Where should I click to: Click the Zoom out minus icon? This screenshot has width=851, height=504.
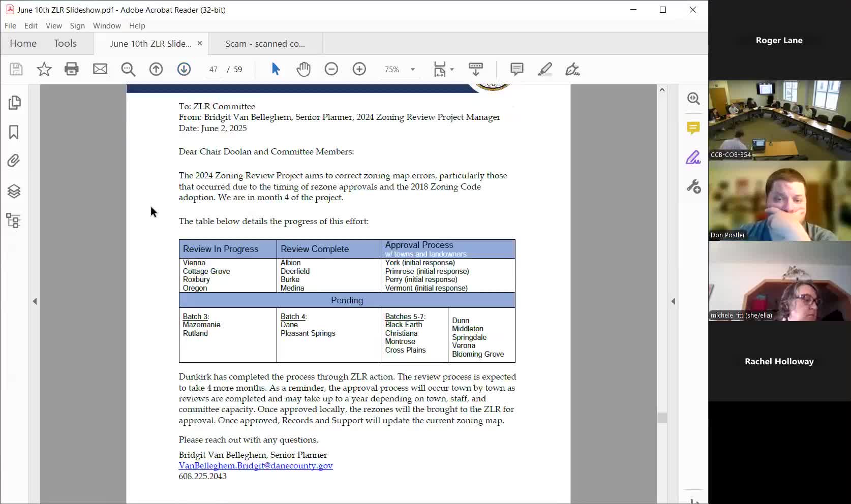pyautogui.click(x=331, y=69)
